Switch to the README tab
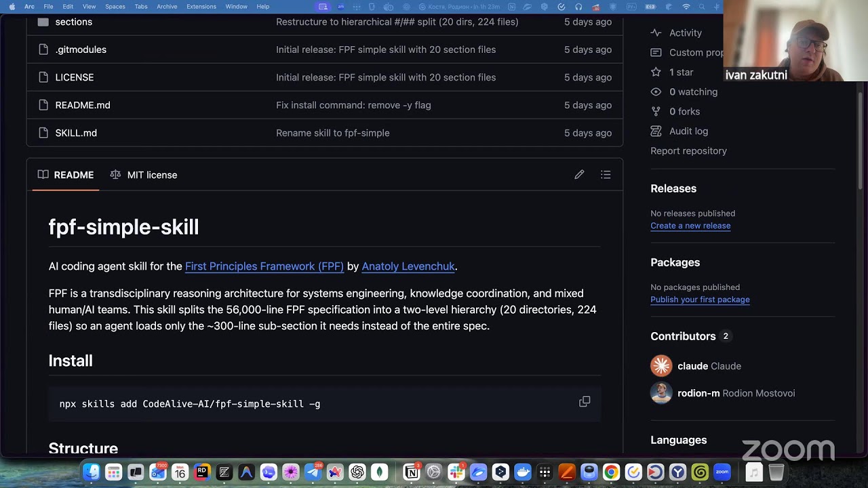Viewport: 868px width, 488px height. pos(66,175)
